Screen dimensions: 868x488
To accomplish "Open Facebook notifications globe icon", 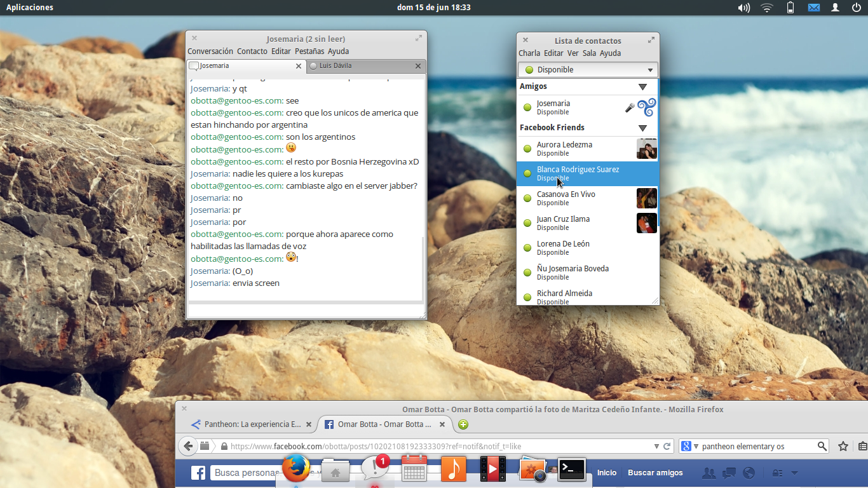I will coord(749,473).
